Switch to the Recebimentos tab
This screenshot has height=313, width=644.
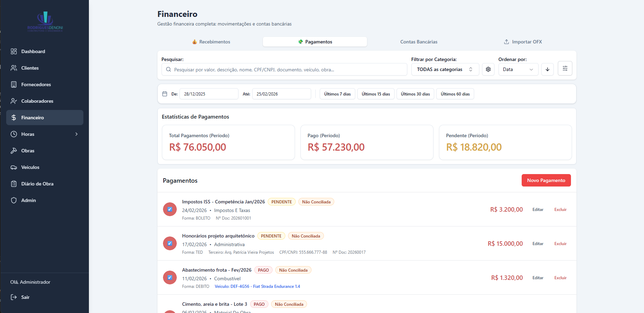211,42
